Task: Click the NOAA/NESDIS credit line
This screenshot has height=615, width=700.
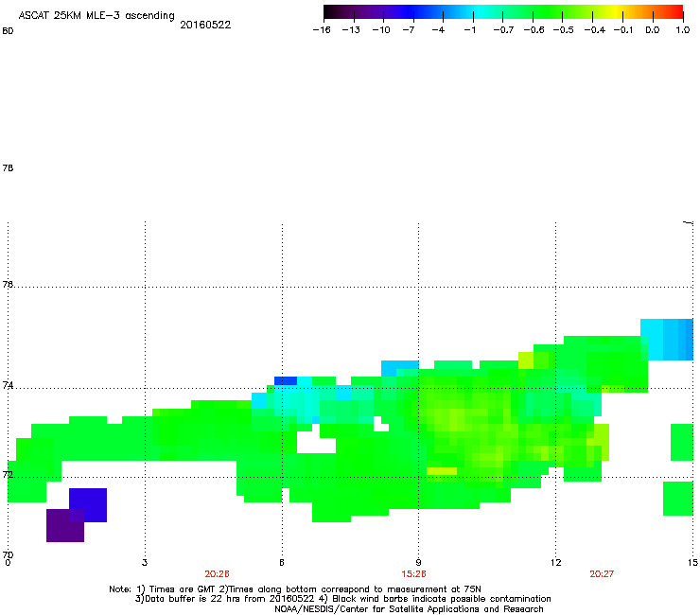Action: tap(409, 609)
